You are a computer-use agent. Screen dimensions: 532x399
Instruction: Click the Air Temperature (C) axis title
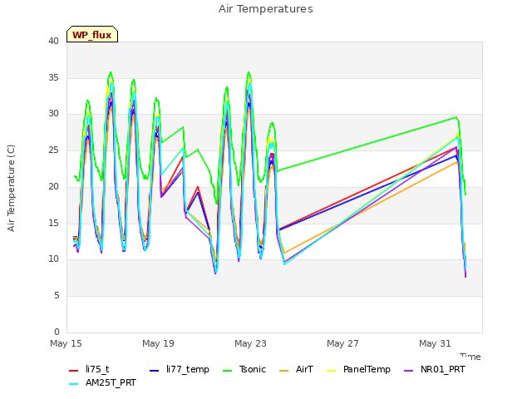tap(11, 189)
